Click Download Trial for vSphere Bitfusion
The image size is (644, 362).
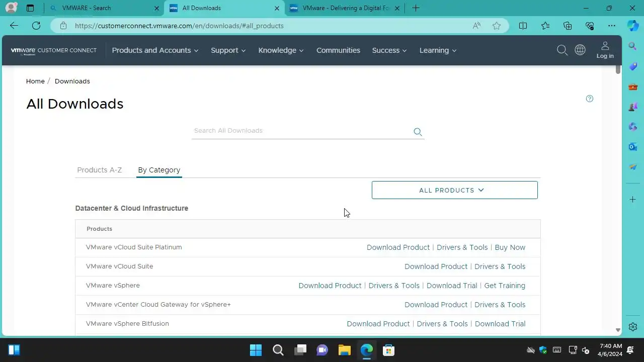coord(500,324)
